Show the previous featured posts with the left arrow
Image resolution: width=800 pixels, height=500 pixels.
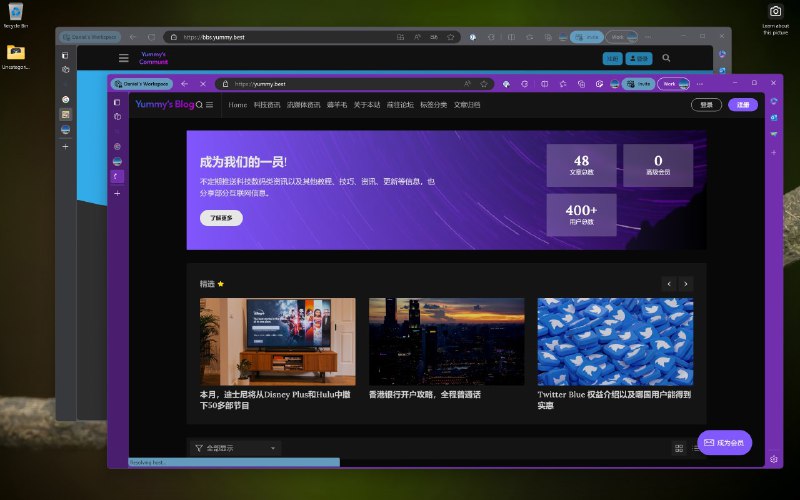(x=669, y=284)
